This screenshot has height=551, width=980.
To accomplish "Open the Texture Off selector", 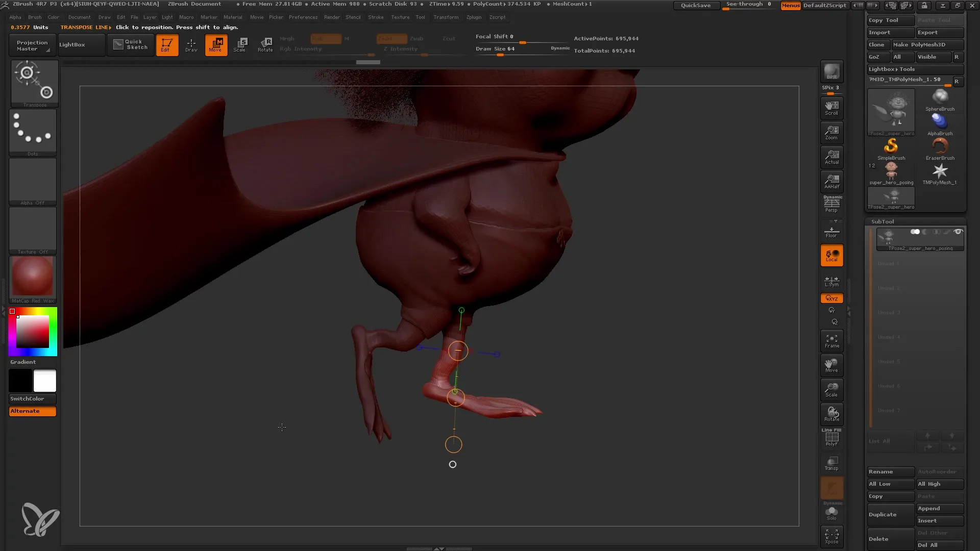I will point(33,231).
